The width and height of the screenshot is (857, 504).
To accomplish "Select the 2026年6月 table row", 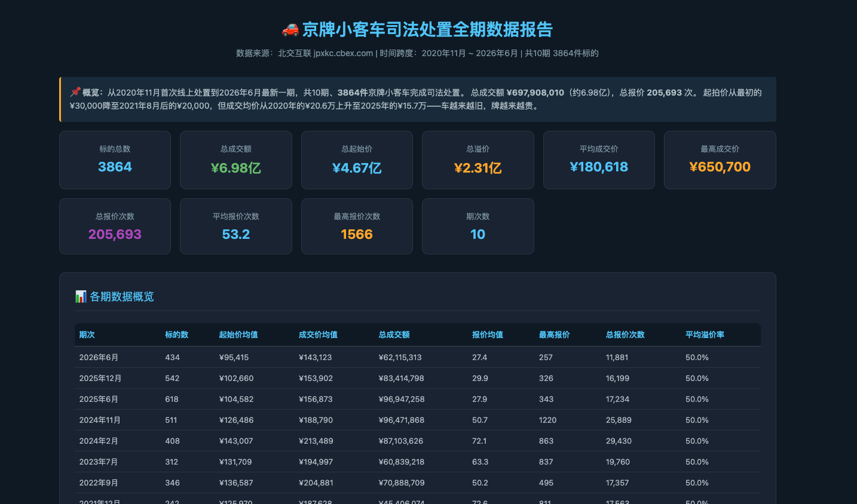I will 418,357.
